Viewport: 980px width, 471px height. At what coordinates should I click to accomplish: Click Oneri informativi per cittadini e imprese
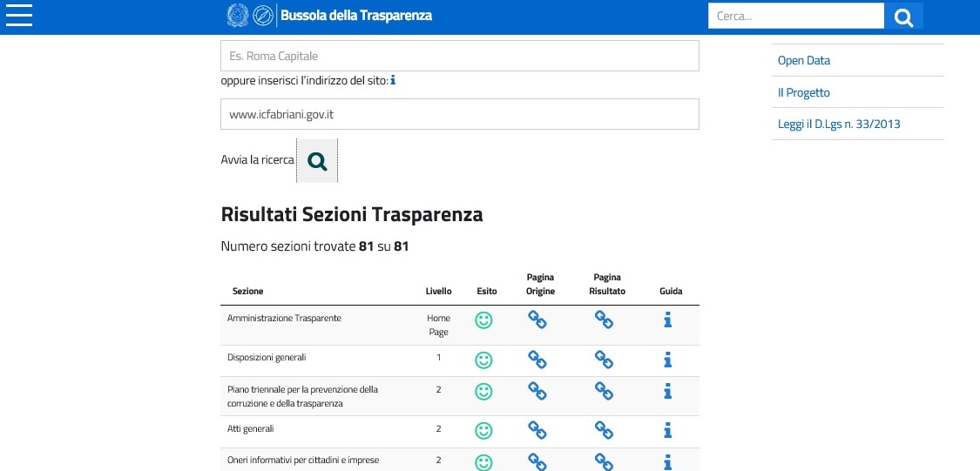click(x=303, y=461)
